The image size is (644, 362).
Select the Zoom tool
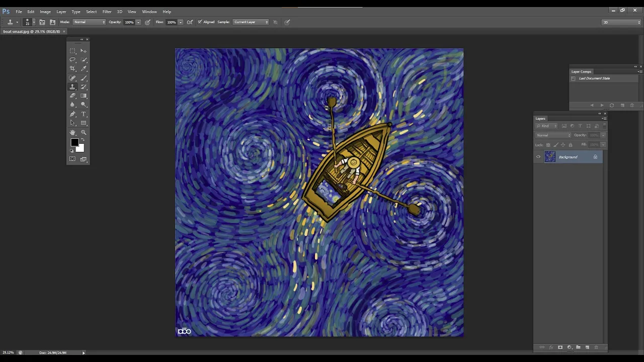point(84,133)
